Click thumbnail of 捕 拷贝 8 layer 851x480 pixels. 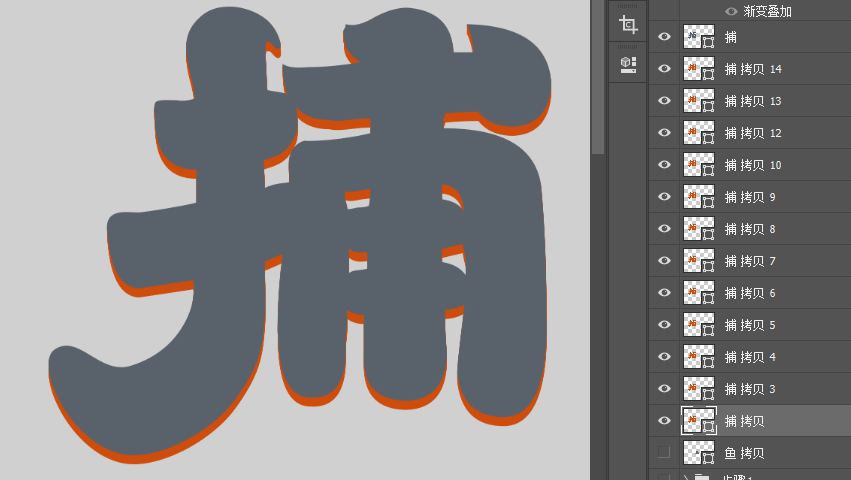[699, 229]
